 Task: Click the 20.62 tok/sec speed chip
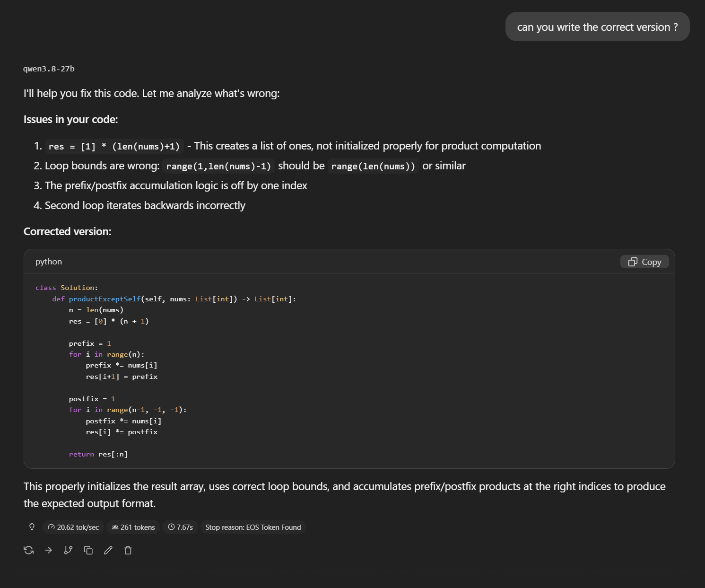pyautogui.click(x=73, y=527)
